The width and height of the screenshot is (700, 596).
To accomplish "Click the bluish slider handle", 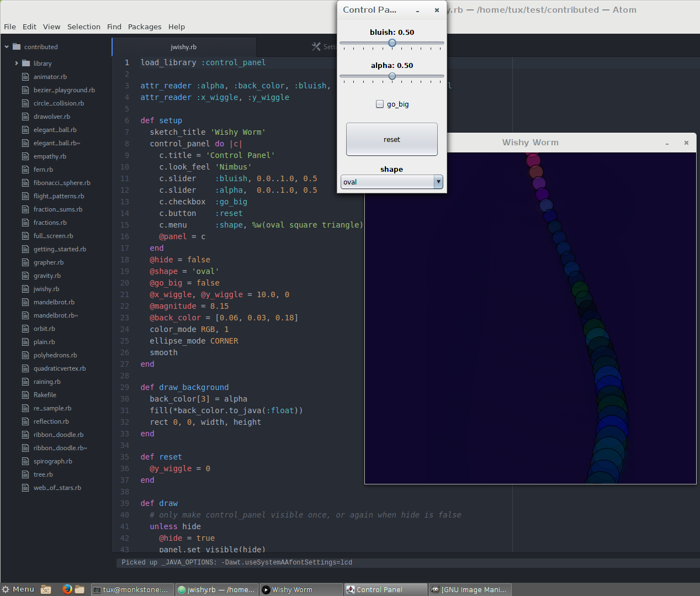I will pos(392,43).
